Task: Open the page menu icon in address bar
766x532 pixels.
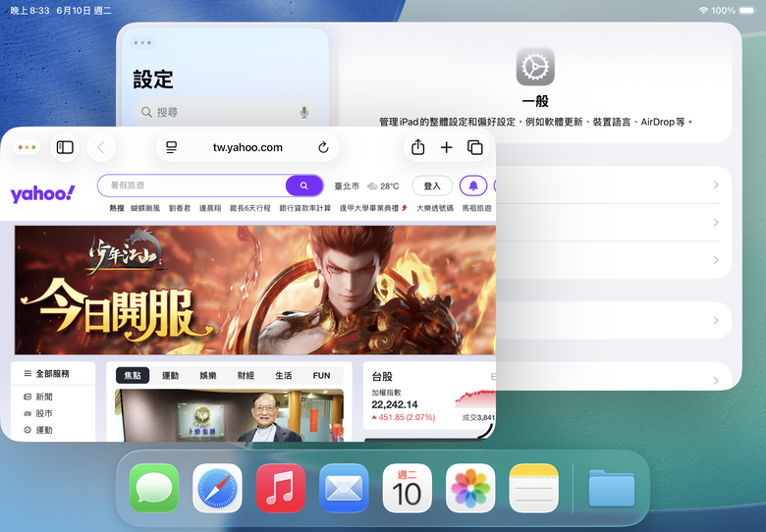Action: 172,147
